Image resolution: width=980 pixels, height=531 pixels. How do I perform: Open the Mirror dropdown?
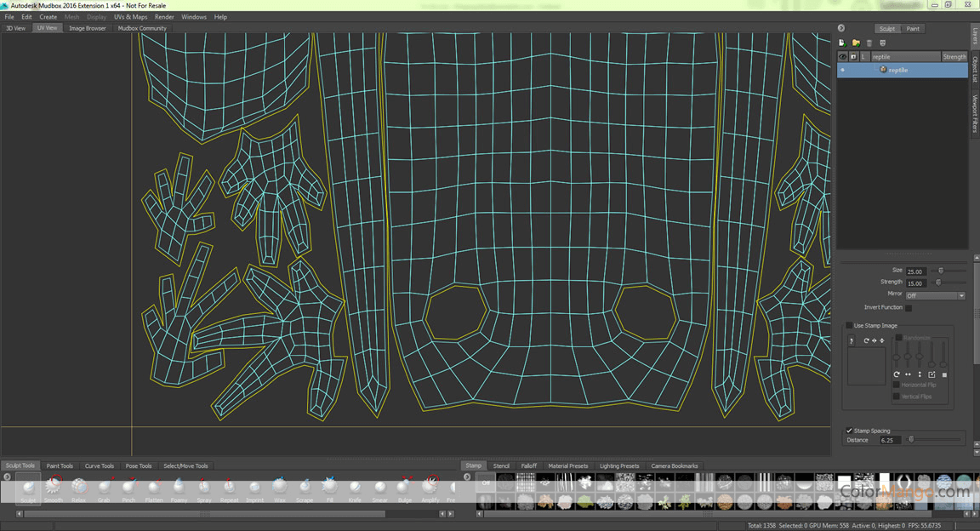tap(935, 295)
